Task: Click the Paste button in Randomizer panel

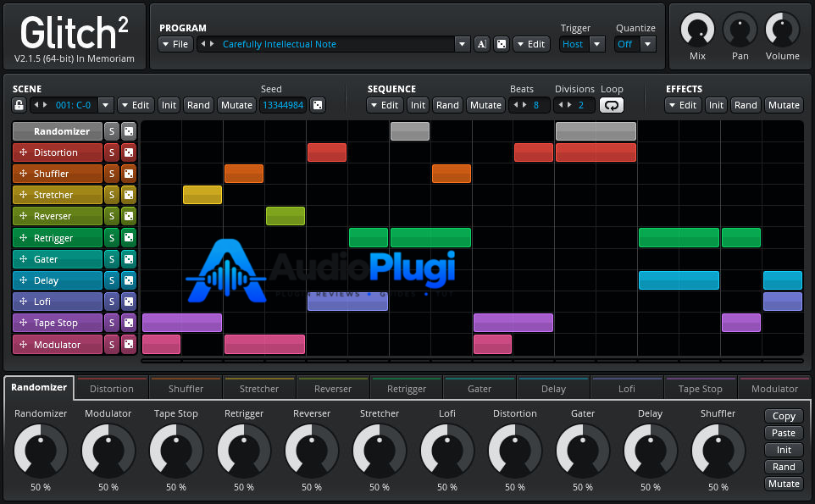Action: (x=784, y=433)
